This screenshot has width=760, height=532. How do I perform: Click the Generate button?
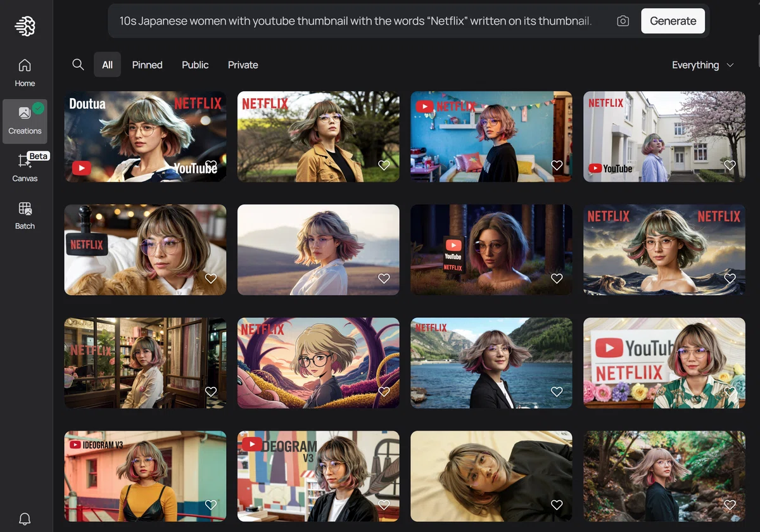point(673,21)
